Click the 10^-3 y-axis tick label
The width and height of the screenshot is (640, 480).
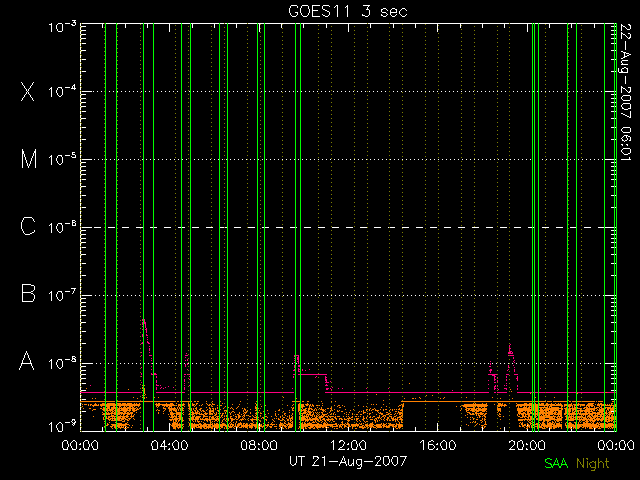62,27
